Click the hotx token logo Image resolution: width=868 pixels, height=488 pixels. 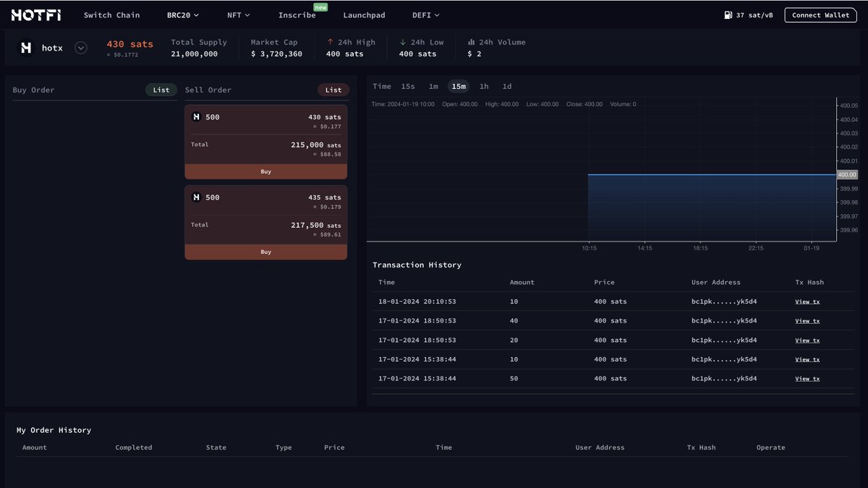pos(26,48)
